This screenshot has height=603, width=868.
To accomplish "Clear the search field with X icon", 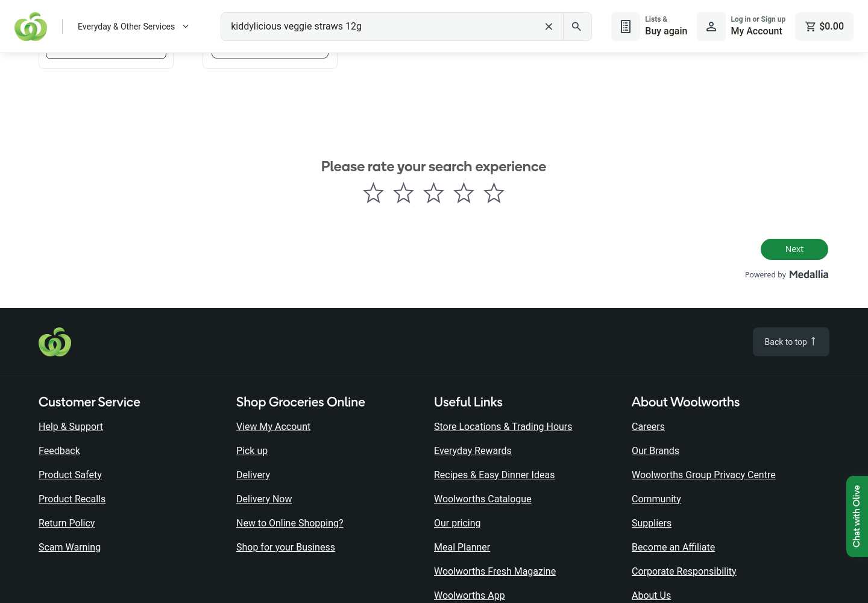I will (x=549, y=27).
